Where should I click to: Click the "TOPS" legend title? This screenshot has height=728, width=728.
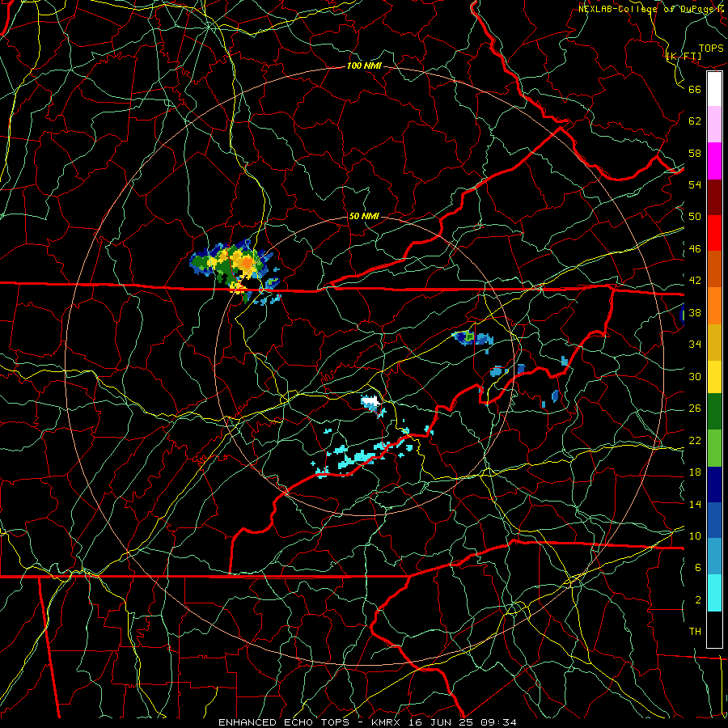click(711, 49)
